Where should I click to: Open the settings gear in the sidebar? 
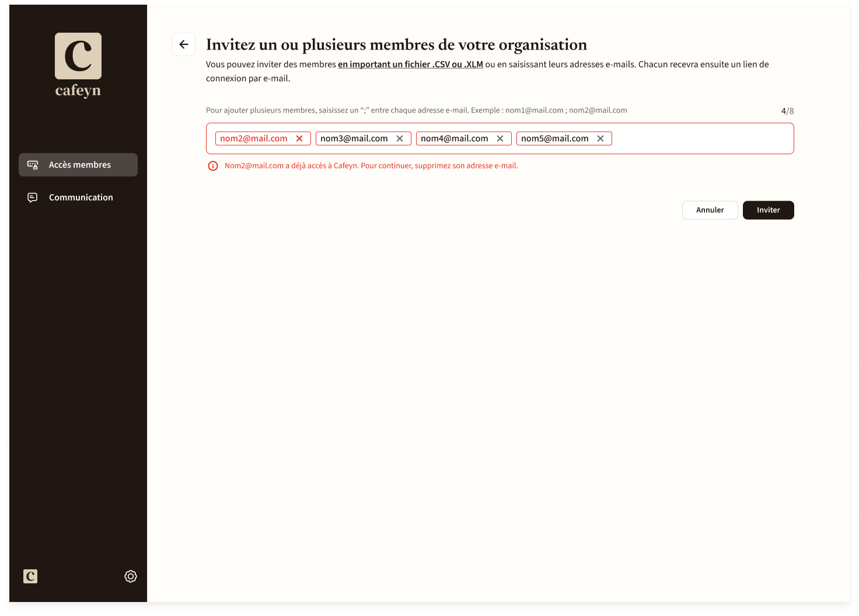(131, 576)
